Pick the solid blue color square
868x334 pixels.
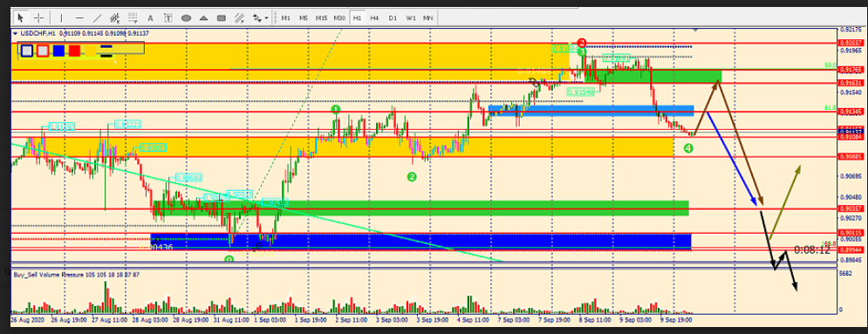[58, 51]
